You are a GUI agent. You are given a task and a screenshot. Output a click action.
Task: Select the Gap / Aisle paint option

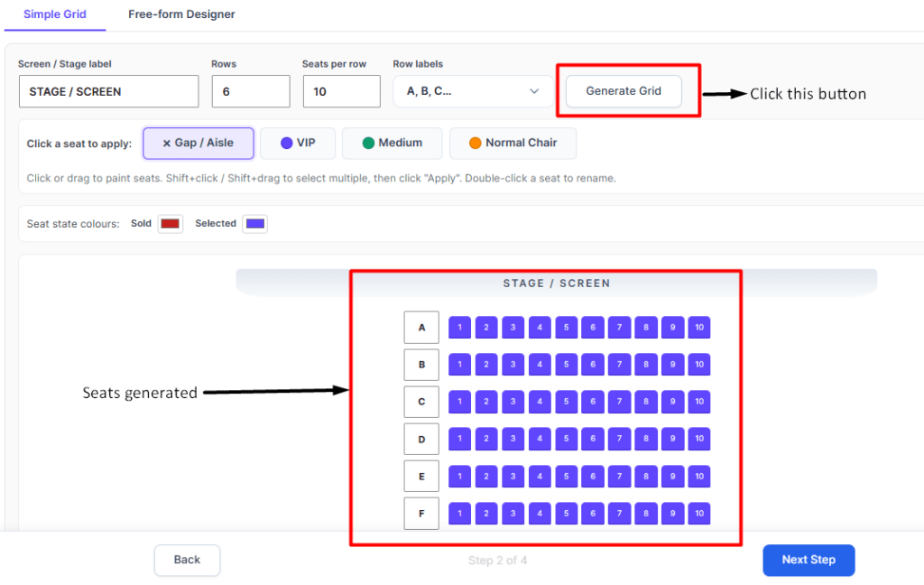click(199, 144)
